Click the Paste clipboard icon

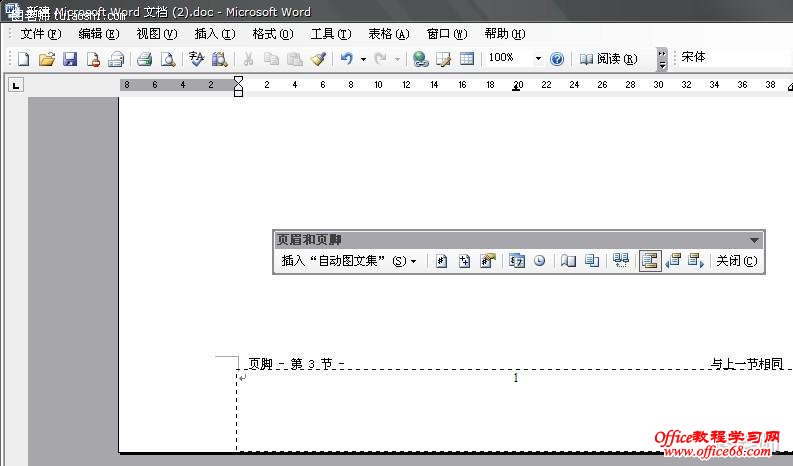point(295,59)
